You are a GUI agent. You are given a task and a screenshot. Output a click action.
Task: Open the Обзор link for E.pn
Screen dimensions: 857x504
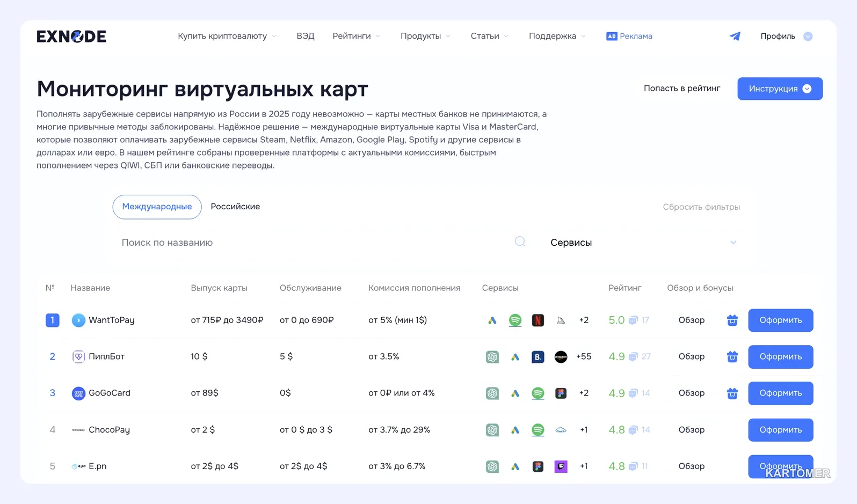pos(692,466)
